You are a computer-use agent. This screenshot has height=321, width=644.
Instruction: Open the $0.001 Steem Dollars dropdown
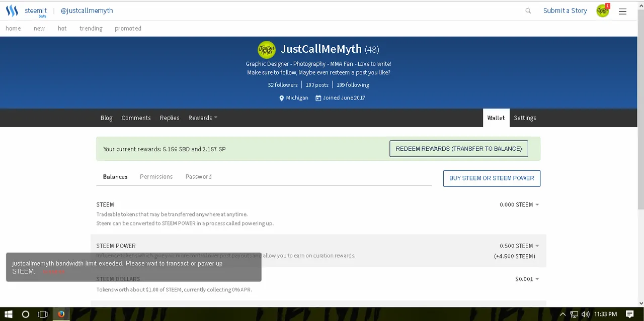(527, 279)
